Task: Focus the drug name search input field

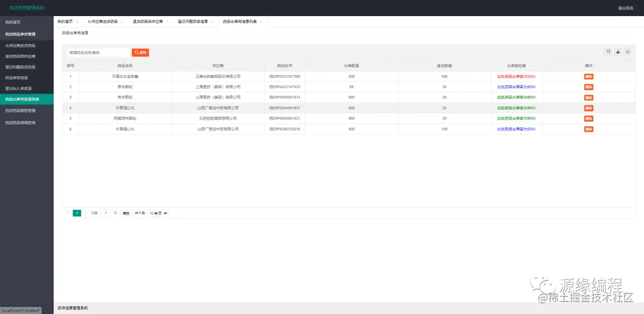Action: coord(98,52)
